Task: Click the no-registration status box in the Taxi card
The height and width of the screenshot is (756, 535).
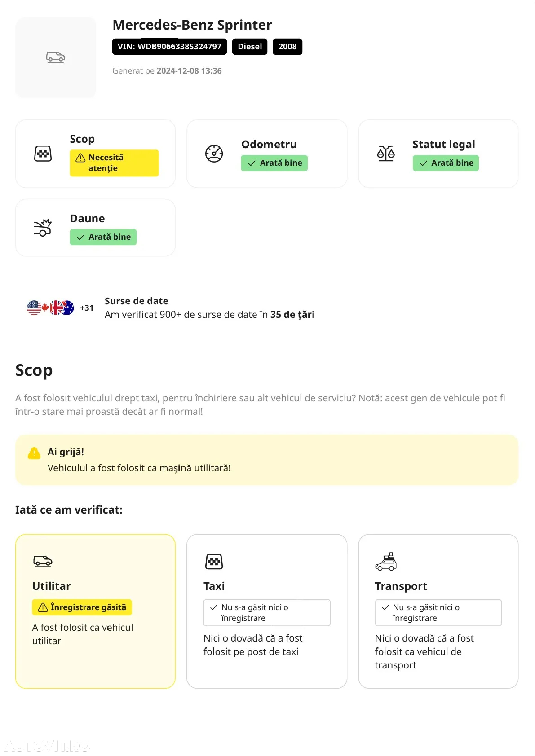Action: pos(267,613)
